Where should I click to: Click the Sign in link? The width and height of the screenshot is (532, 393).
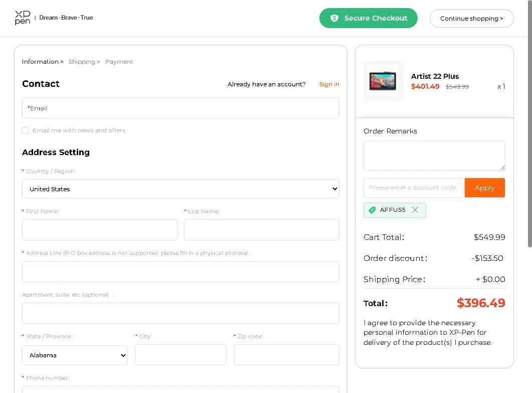tap(329, 84)
